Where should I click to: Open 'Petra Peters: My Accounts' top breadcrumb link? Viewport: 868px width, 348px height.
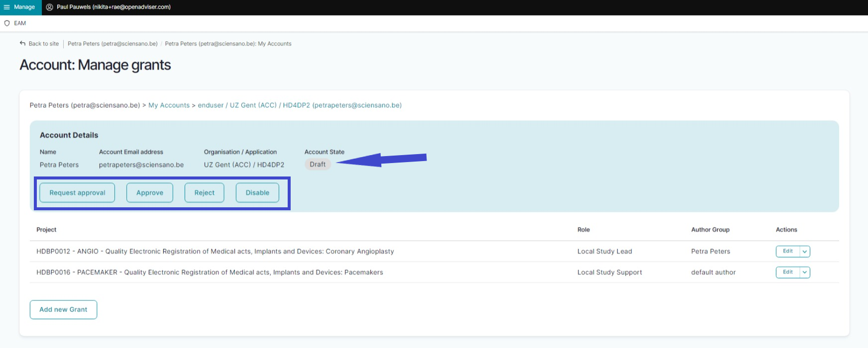pyautogui.click(x=228, y=44)
